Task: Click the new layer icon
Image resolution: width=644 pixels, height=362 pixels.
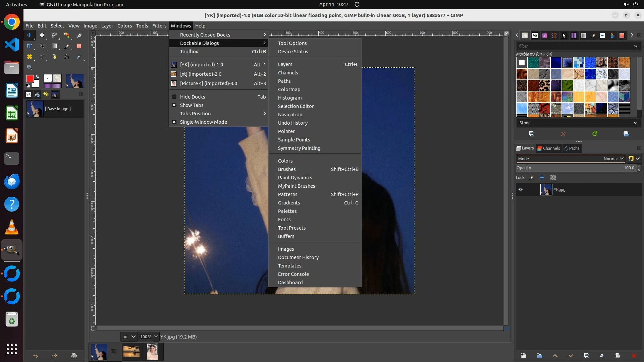Action: 523,356
